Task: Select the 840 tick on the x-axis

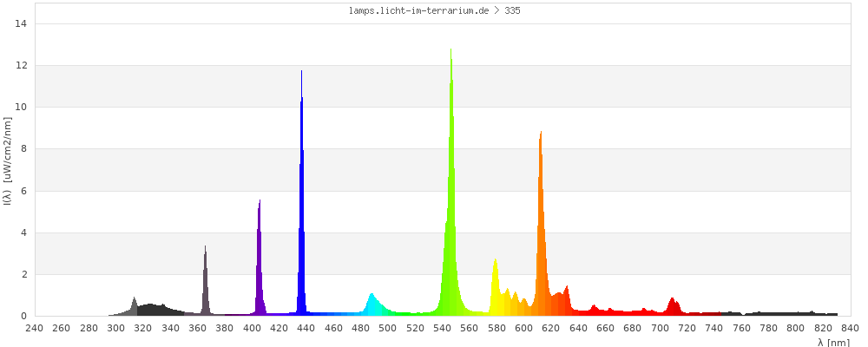Action: (850, 328)
